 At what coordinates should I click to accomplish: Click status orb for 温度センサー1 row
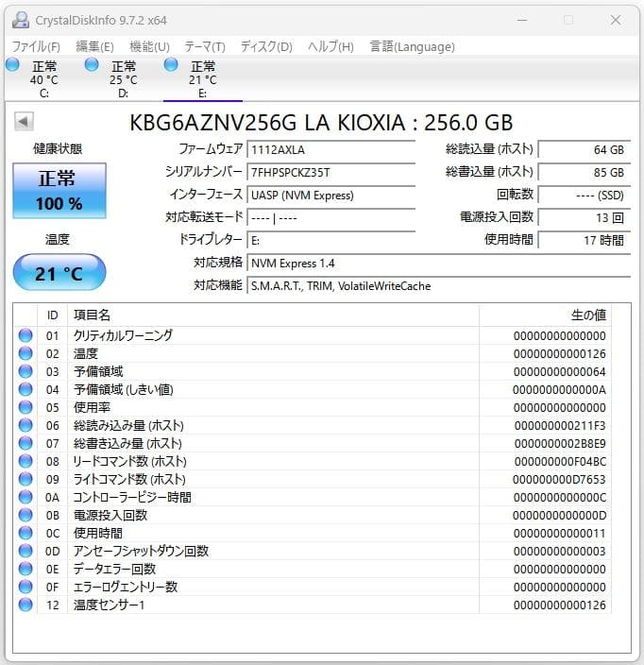[x=25, y=605]
